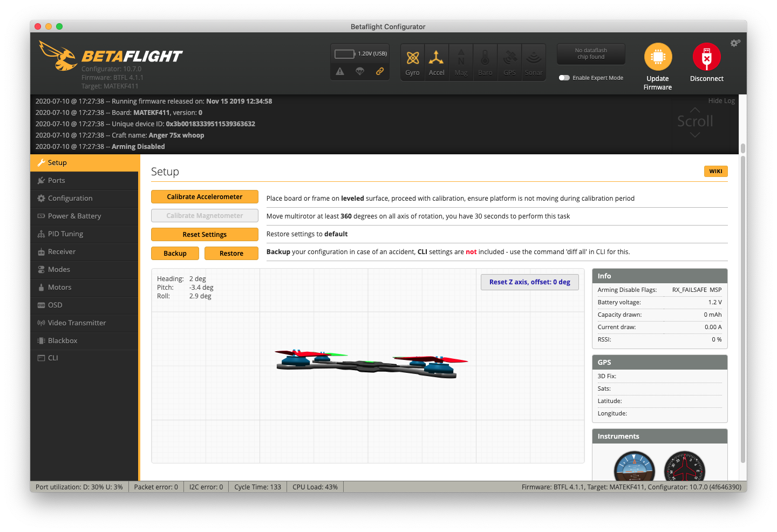Click the Pitch '-3.4 deg' reading

[x=201, y=288]
